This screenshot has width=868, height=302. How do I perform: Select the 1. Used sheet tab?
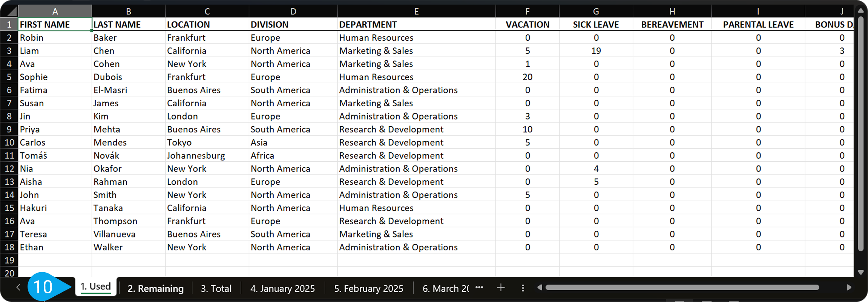tap(96, 287)
